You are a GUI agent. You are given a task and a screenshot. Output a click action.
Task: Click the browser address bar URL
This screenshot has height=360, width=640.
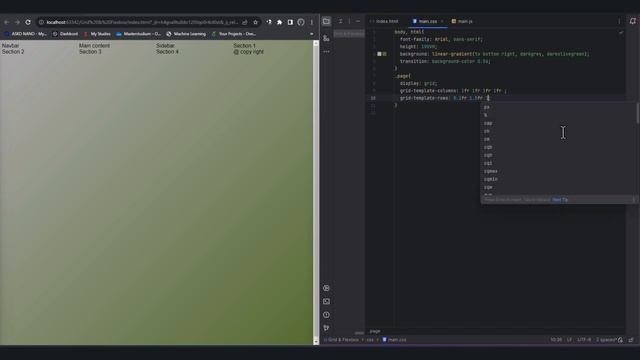coord(143,22)
